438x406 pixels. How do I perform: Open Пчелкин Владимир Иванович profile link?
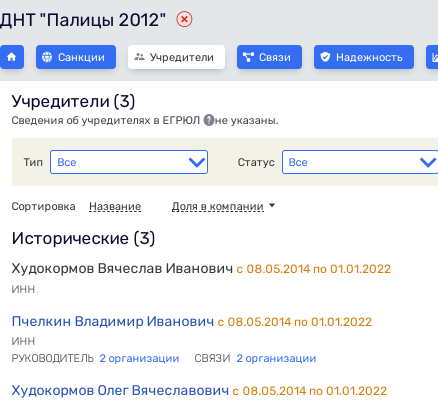point(113,322)
